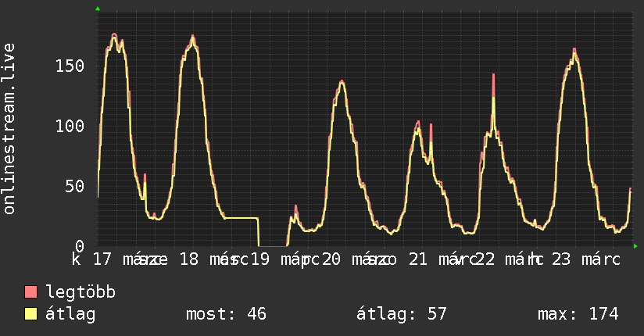Click the 50 y-axis label

[x=75, y=186]
